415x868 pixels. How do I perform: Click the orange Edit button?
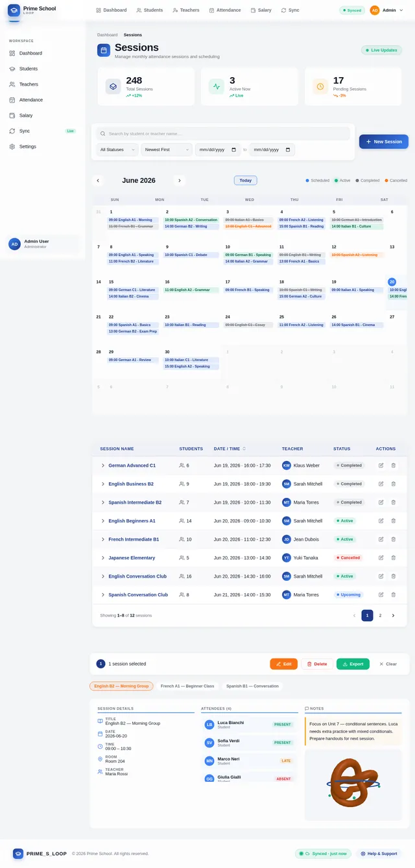point(283,664)
